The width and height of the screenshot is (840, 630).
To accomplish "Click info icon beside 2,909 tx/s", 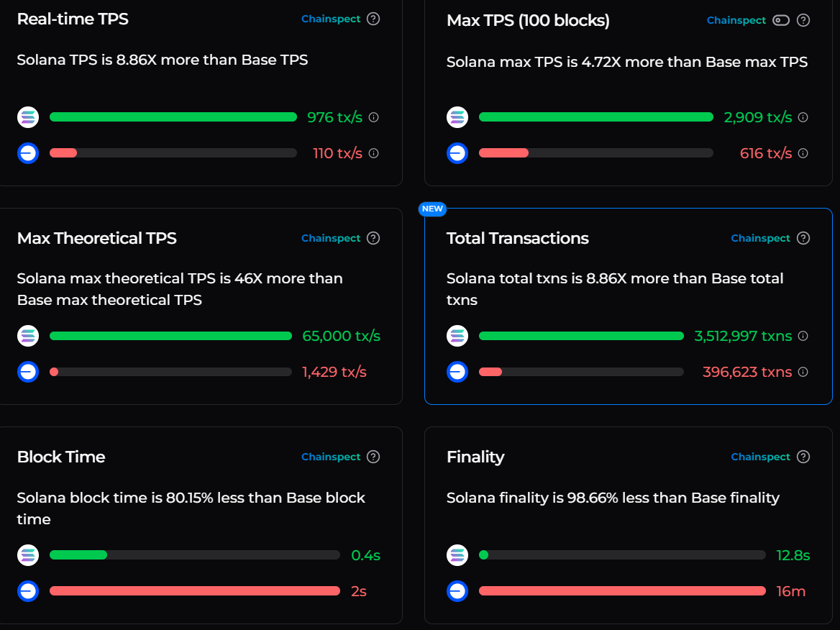I will [x=803, y=117].
